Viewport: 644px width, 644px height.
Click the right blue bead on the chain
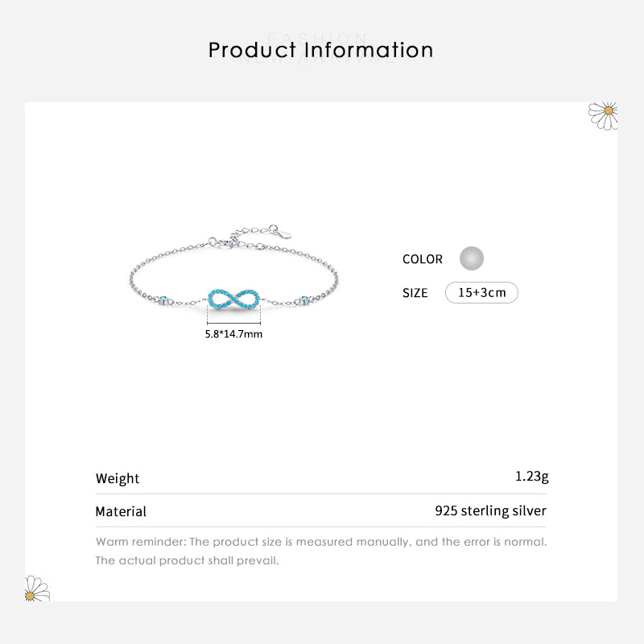[x=304, y=300]
